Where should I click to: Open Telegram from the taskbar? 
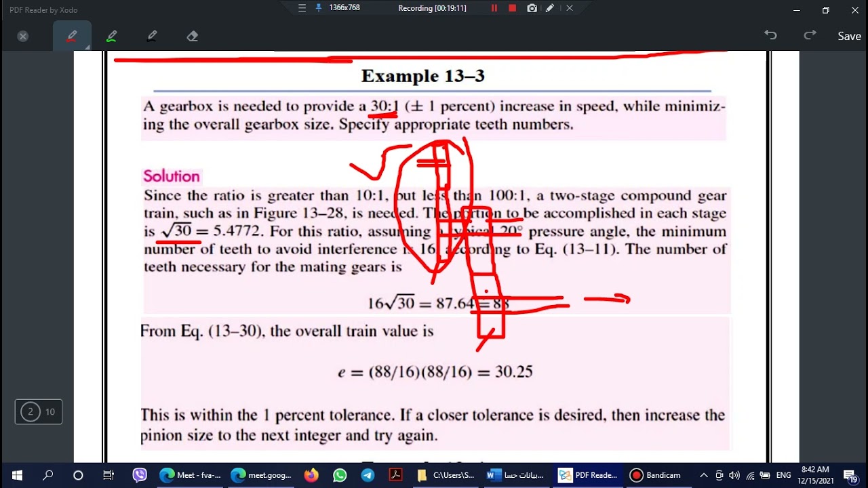click(x=368, y=475)
